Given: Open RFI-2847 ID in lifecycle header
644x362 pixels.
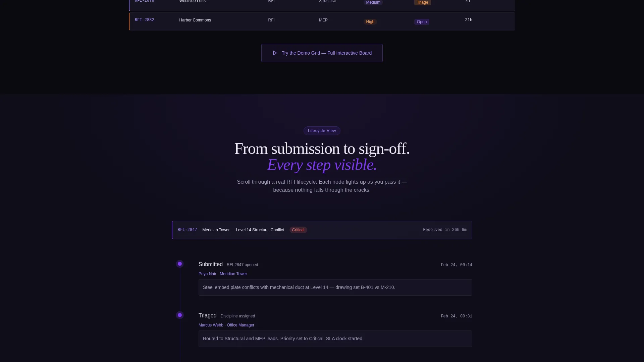Looking at the screenshot, I should pyautogui.click(x=187, y=230).
